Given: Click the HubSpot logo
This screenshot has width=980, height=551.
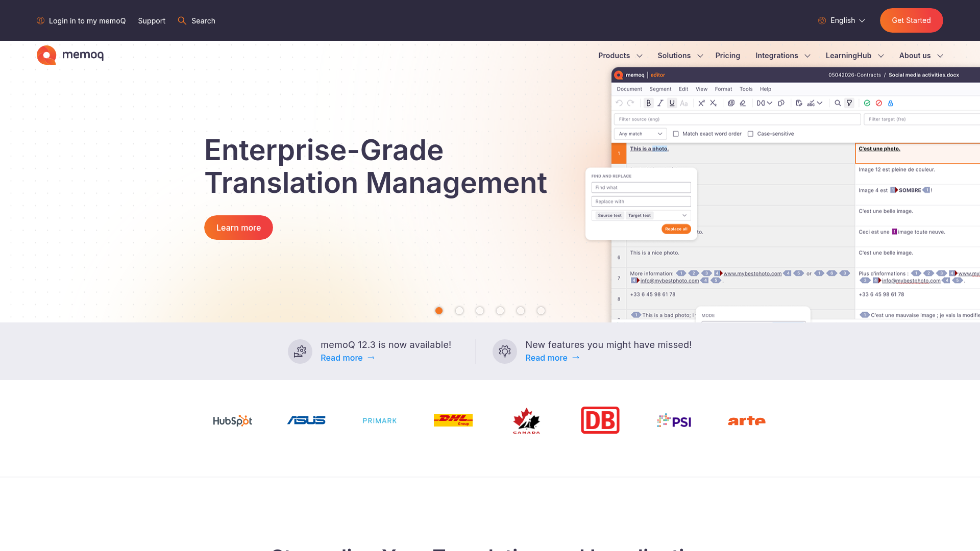Looking at the screenshot, I should (233, 421).
